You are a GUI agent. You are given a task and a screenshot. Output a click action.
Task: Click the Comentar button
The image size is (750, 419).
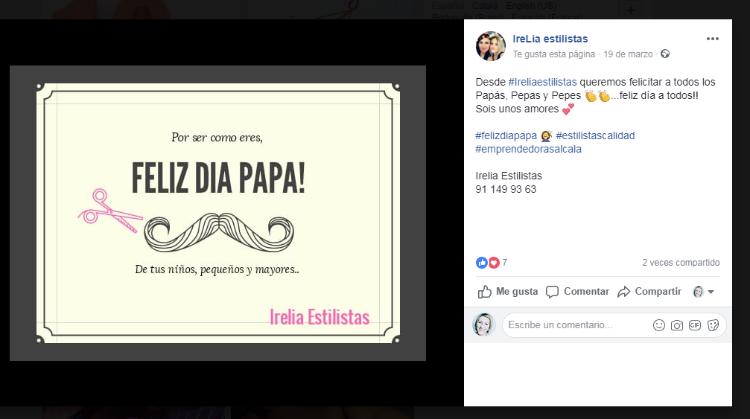pyautogui.click(x=578, y=291)
